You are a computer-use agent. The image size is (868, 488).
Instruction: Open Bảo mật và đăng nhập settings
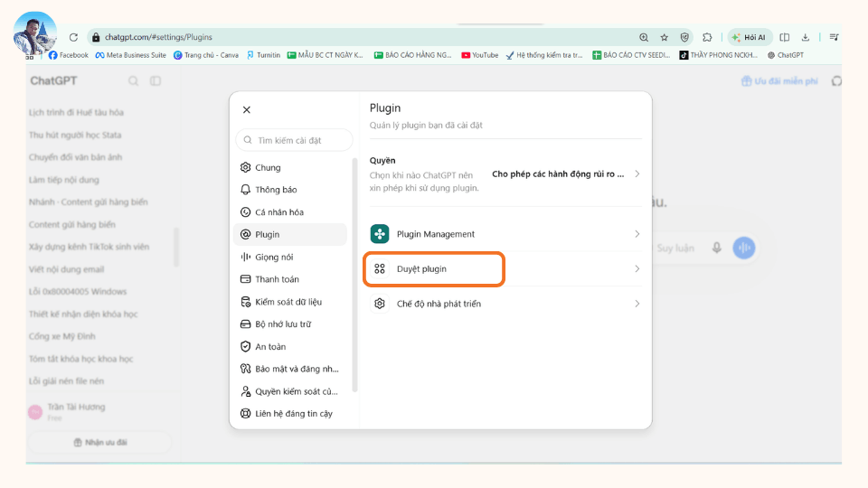[290, 369]
